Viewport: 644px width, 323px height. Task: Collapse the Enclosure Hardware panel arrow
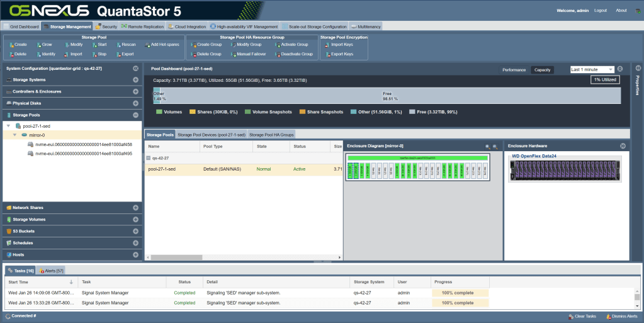(623, 146)
